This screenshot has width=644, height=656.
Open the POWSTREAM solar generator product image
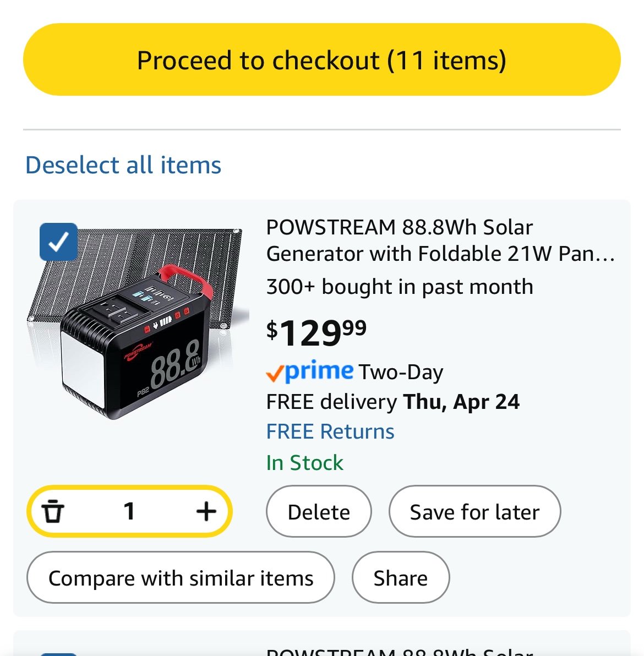pos(138,323)
